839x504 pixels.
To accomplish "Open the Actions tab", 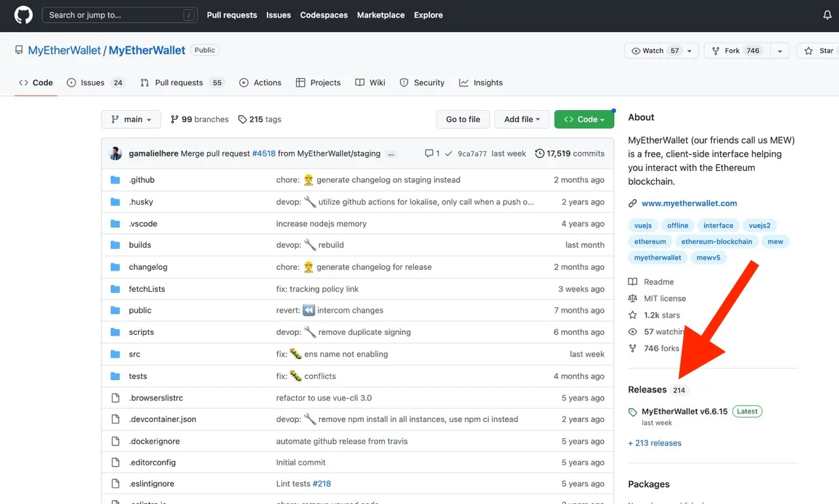I will click(260, 83).
